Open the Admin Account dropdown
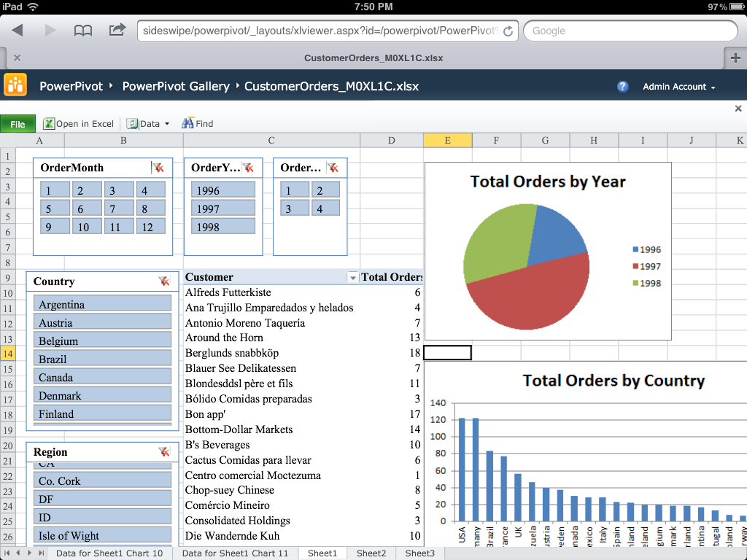747x560 pixels. tap(678, 87)
